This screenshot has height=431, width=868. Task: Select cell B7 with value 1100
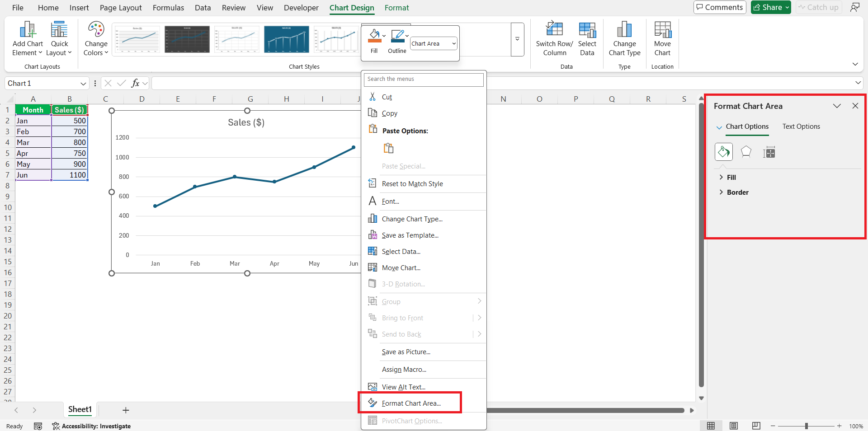(70, 175)
